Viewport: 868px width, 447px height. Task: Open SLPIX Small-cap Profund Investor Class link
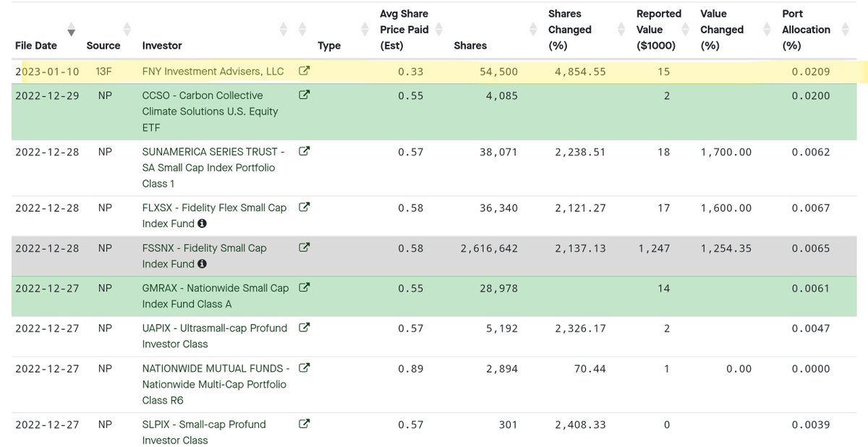204,432
